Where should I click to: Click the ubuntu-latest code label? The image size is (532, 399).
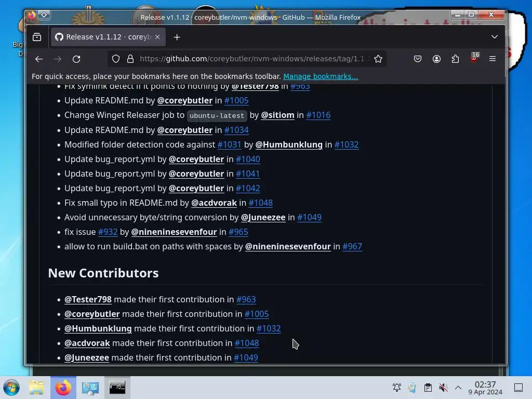(217, 116)
